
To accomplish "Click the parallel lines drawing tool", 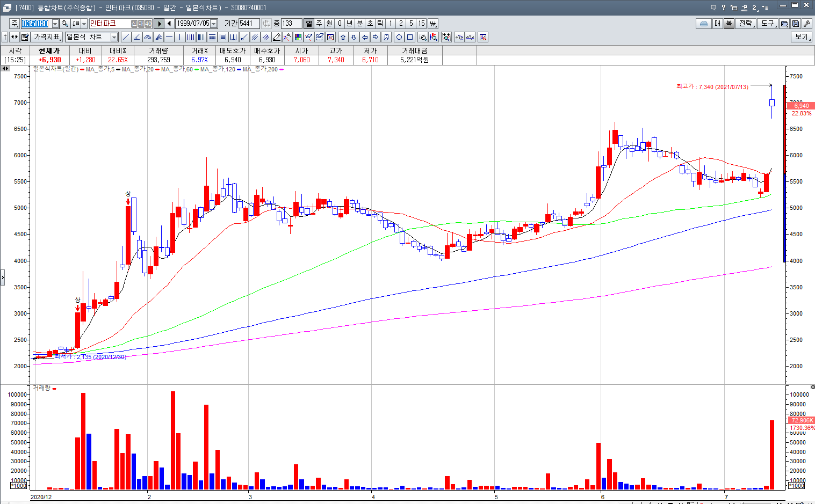I will click(x=255, y=37).
